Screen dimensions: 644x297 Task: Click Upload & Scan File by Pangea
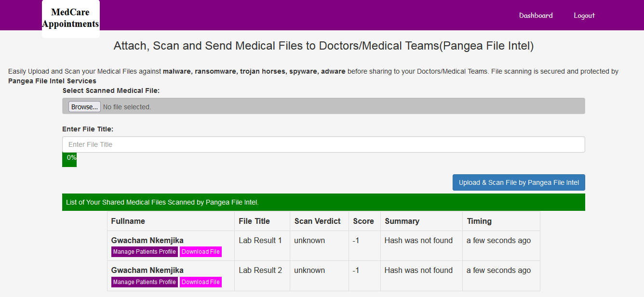pos(519,182)
